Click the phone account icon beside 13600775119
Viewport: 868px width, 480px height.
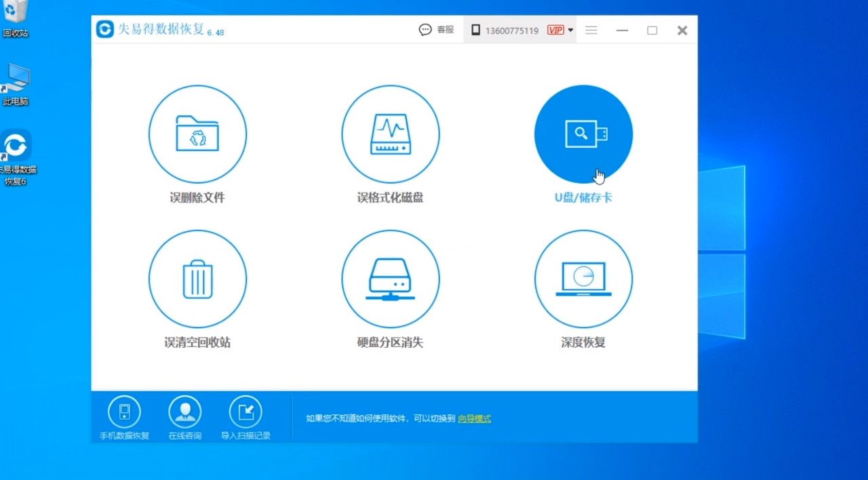(x=475, y=30)
